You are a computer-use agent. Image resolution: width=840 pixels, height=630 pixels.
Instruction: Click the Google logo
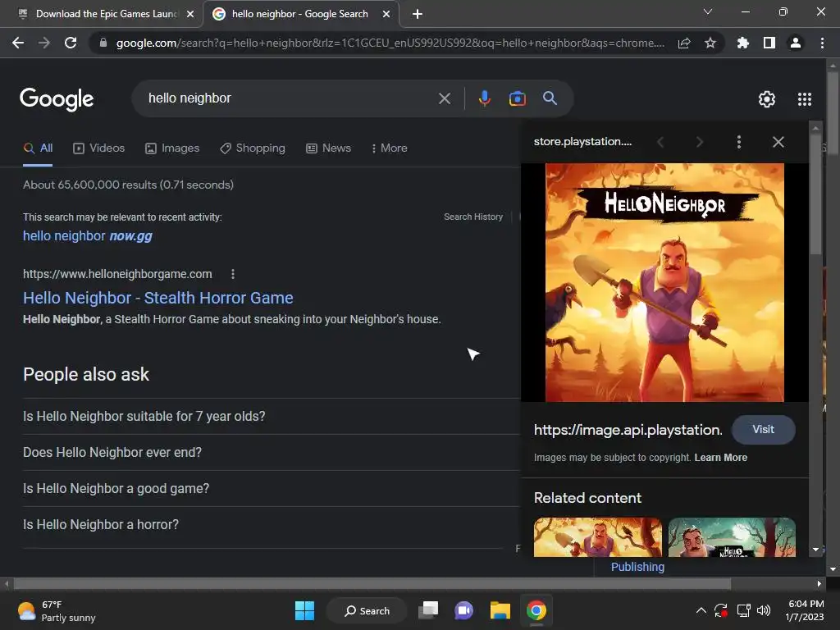pyautogui.click(x=57, y=99)
